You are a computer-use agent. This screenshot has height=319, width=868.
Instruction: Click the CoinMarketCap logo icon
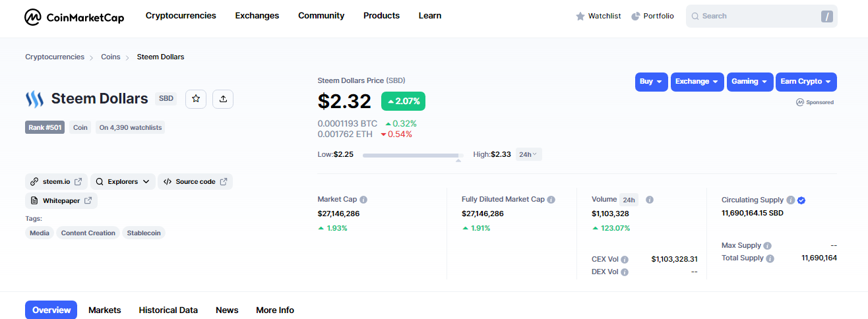pos(33,17)
